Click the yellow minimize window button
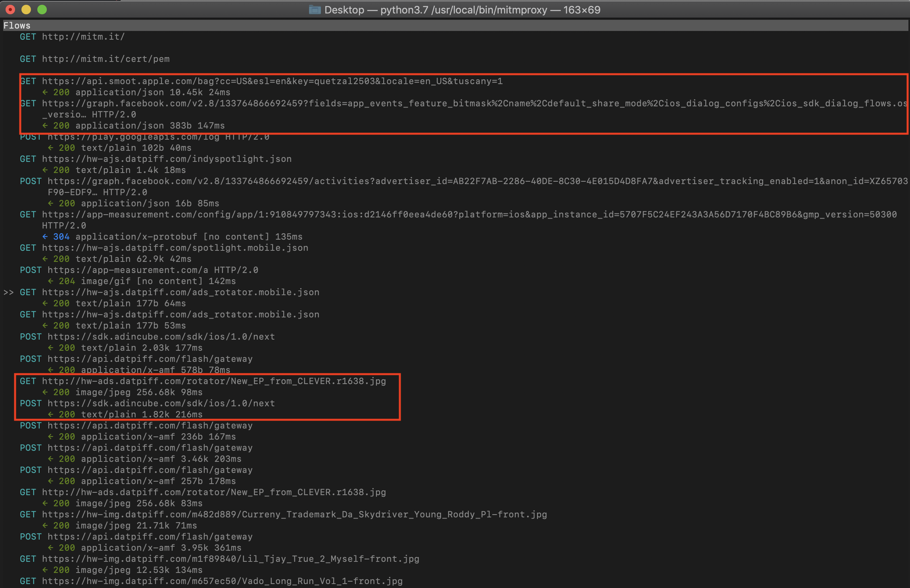 click(26, 10)
